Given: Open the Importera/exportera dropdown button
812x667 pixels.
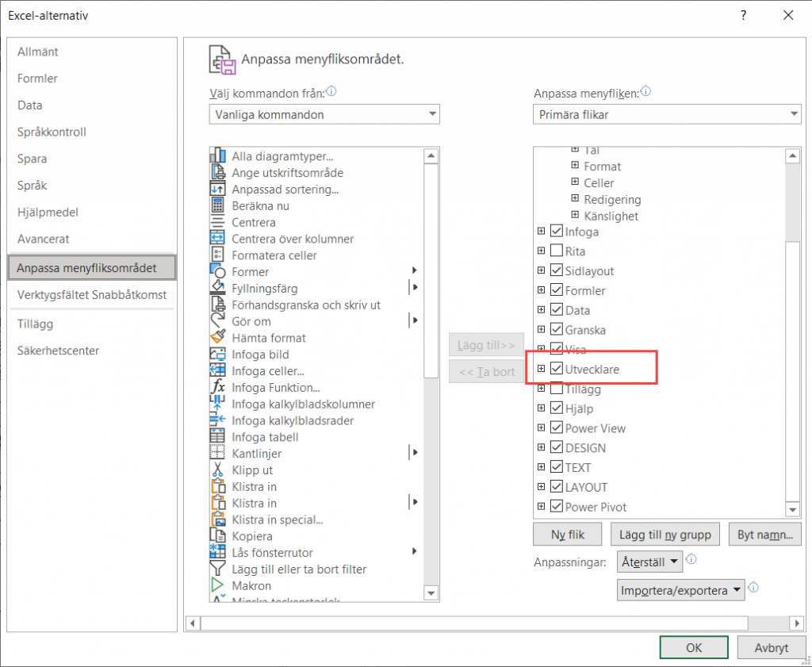Looking at the screenshot, I should [680, 590].
